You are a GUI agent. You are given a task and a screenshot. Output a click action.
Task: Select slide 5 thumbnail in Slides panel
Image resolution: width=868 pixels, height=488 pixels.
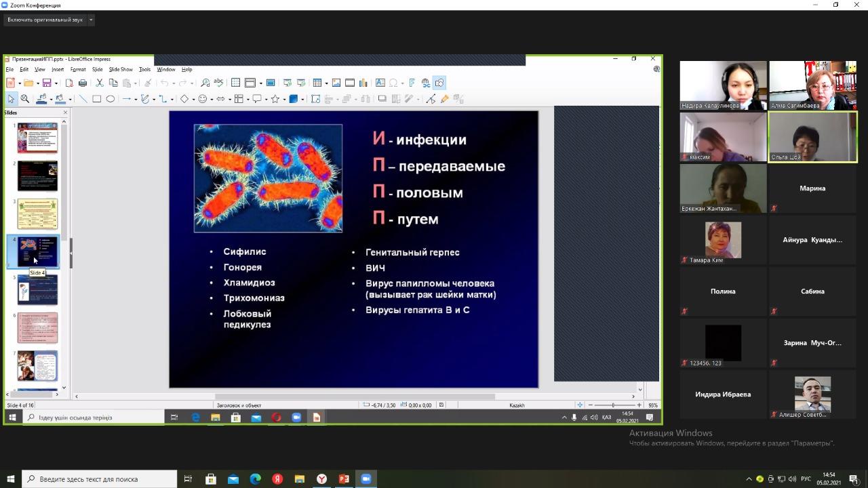[38, 290]
